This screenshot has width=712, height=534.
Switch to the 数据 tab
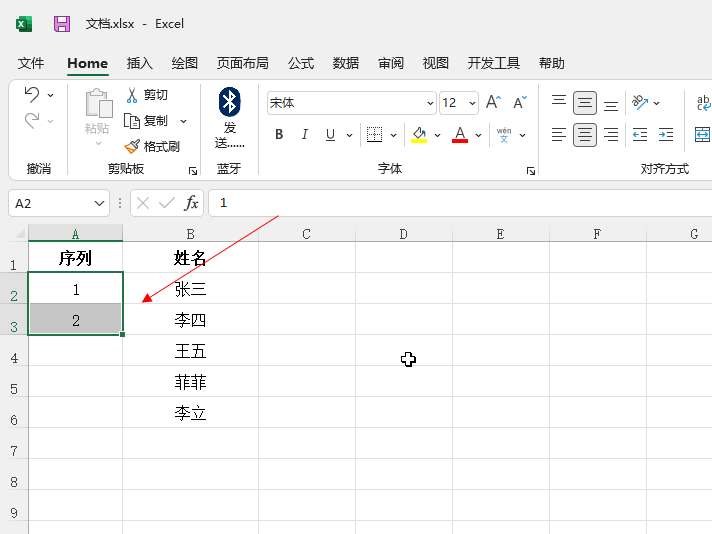pyautogui.click(x=346, y=63)
